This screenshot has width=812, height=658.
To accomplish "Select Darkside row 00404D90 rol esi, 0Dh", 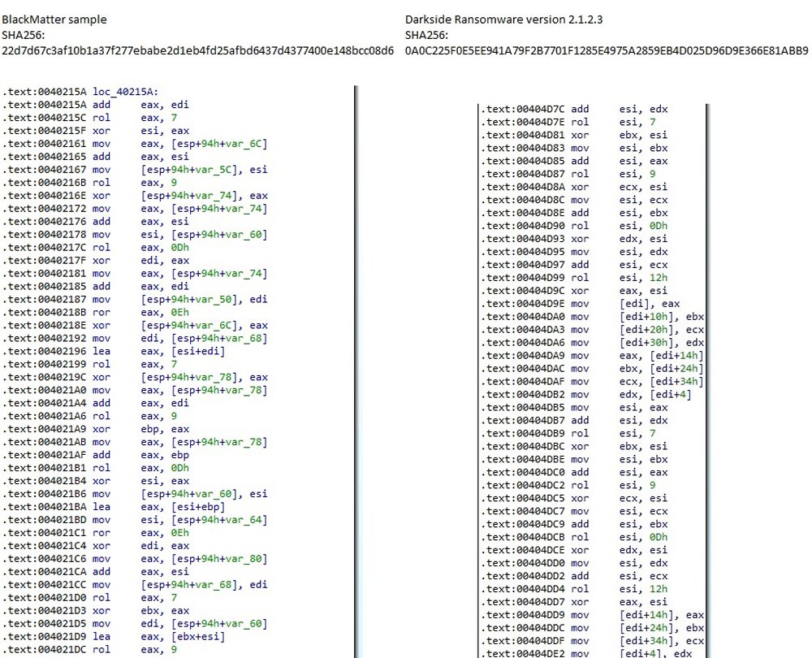I will click(575, 225).
